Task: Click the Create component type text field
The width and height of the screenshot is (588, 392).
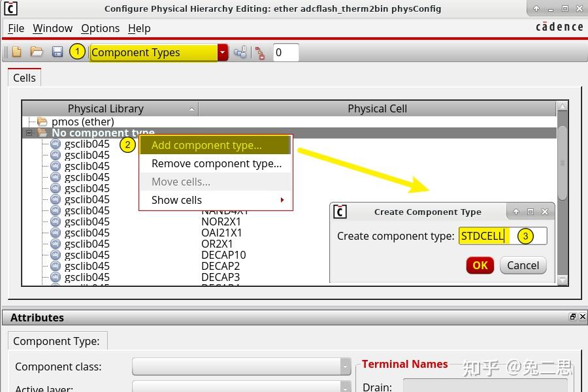Action: point(502,236)
